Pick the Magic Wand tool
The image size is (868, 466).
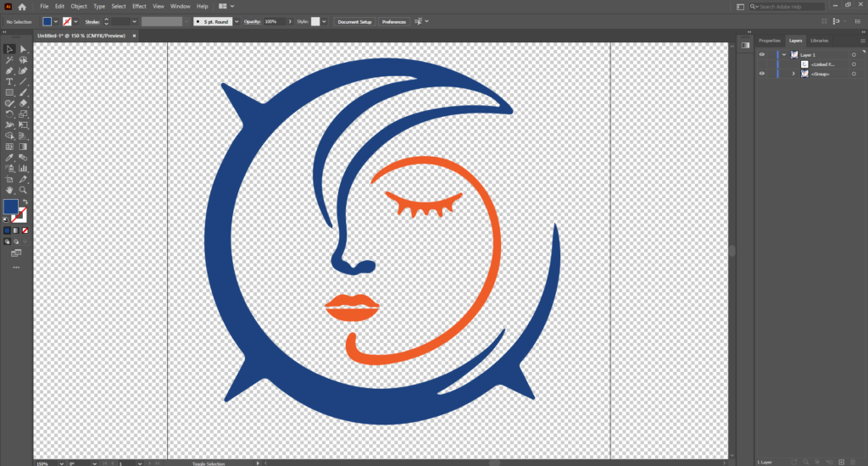coord(9,60)
